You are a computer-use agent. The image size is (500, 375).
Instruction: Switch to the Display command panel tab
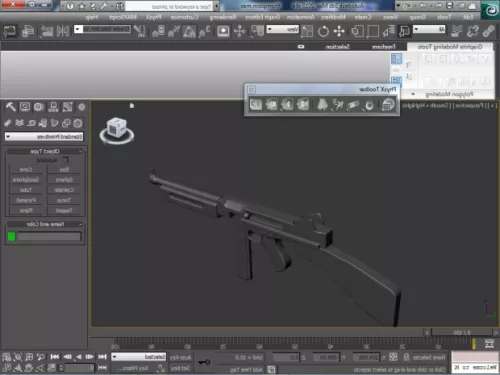click(24, 107)
